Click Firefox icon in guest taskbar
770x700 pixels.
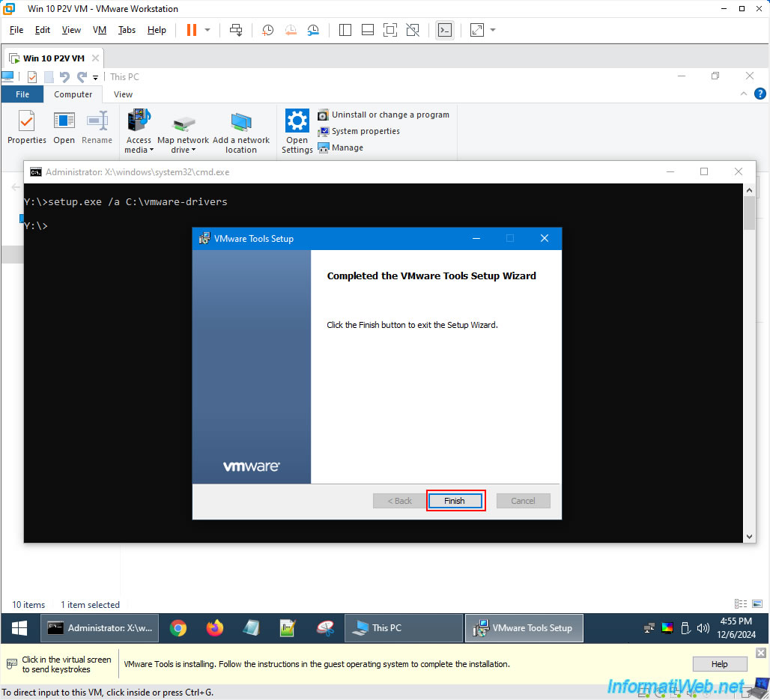215,628
